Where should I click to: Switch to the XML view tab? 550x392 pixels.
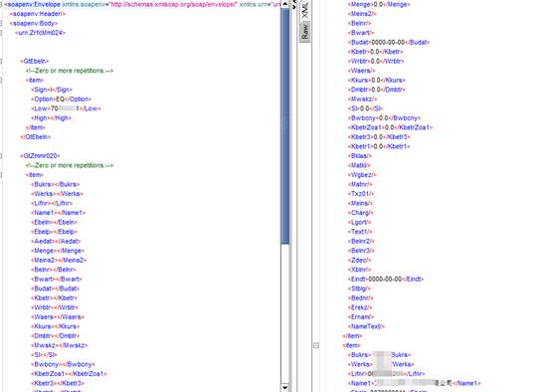click(304, 10)
